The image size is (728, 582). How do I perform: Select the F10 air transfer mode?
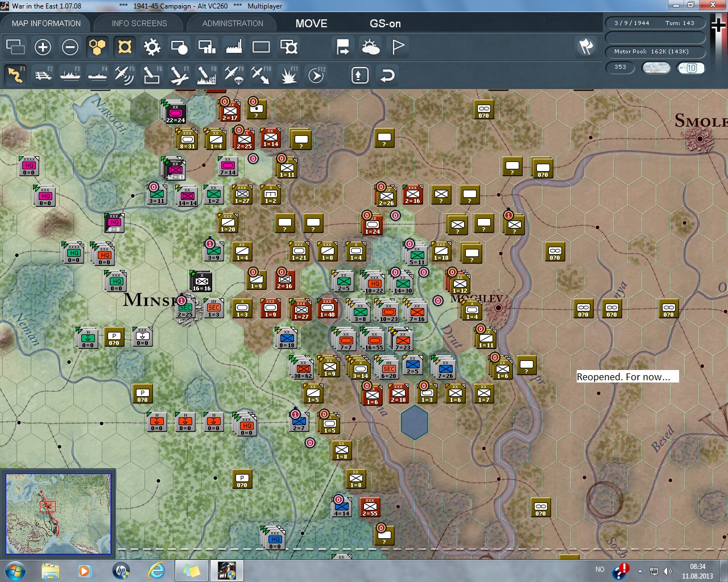click(x=261, y=75)
